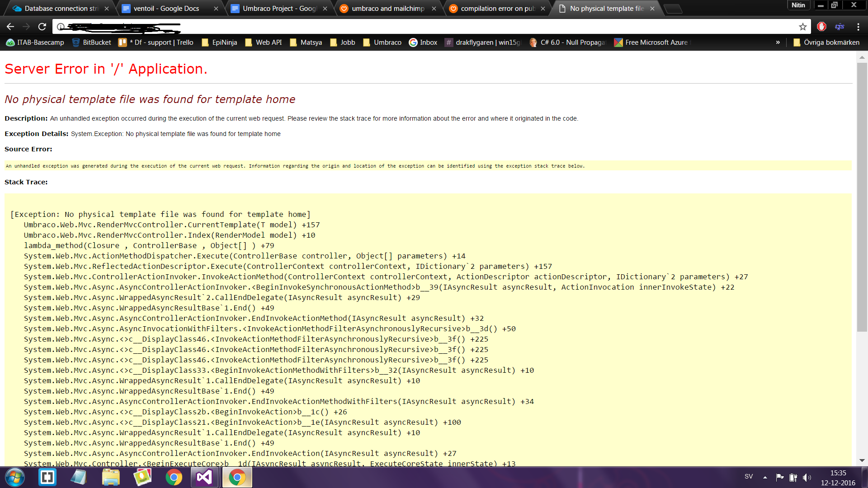Open the Df - support Trello bookmark
868x488 pixels.
156,42
